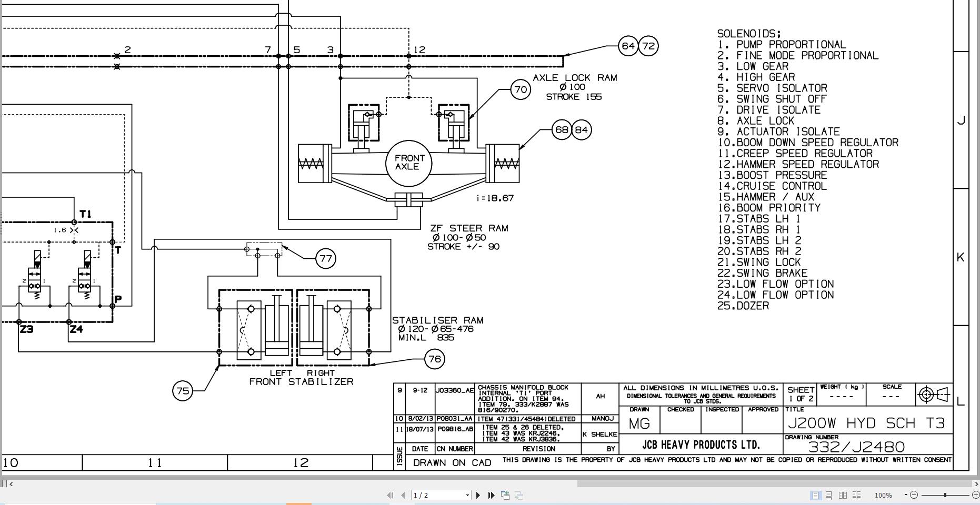This screenshot has width=980, height=505.
Task: Jump to the first page
Action: [x=391, y=495]
